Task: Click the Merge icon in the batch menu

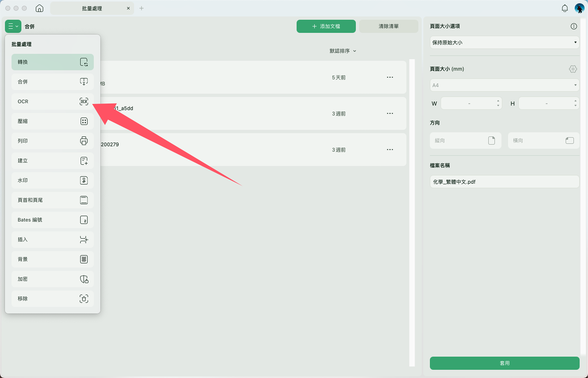Action: (x=84, y=82)
